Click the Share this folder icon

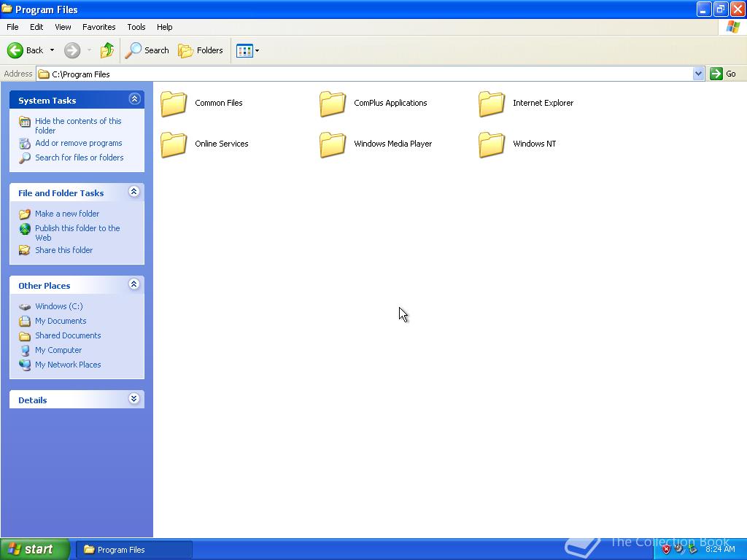25,251
